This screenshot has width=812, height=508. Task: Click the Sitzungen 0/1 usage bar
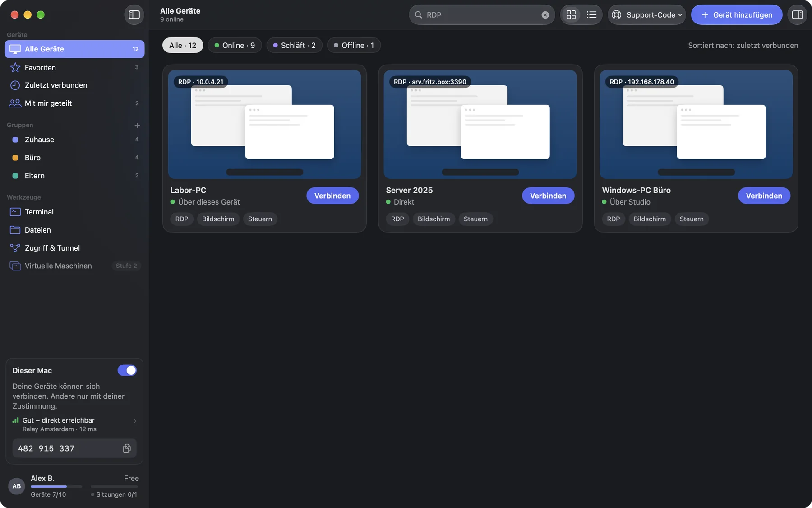[x=114, y=486]
